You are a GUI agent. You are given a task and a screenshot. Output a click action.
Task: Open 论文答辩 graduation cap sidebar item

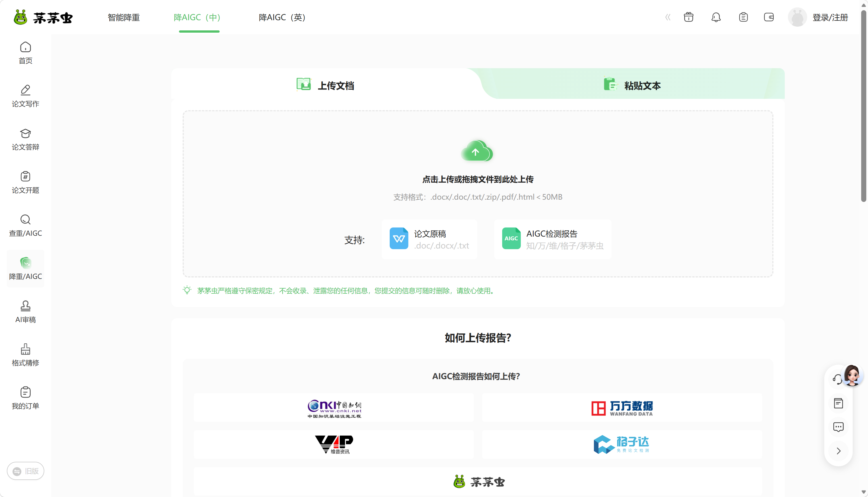[x=25, y=139]
